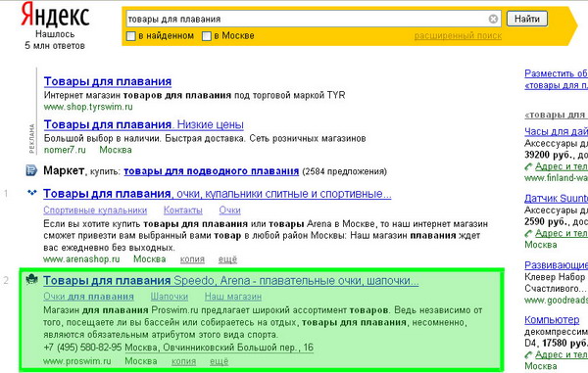This screenshot has height=373, width=588.
Task: Enable the 'в найденном' checkbox
Action: tap(130, 36)
